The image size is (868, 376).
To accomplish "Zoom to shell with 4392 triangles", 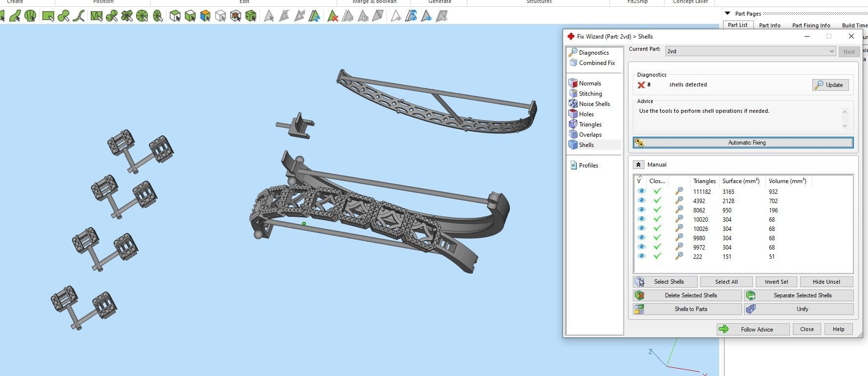I will [679, 201].
